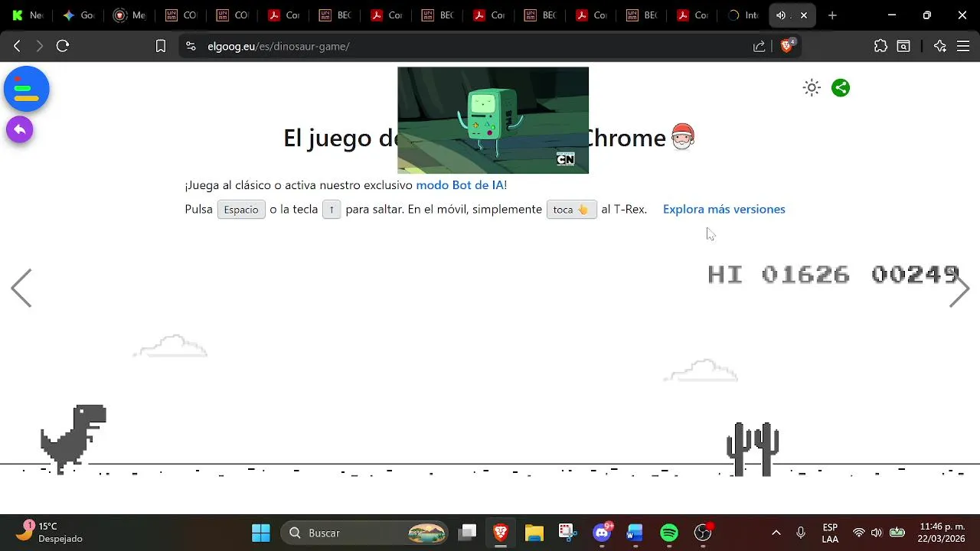Image resolution: width=980 pixels, height=551 pixels.
Task: Click the Santa emoji next to the title
Action: [x=682, y=137]
